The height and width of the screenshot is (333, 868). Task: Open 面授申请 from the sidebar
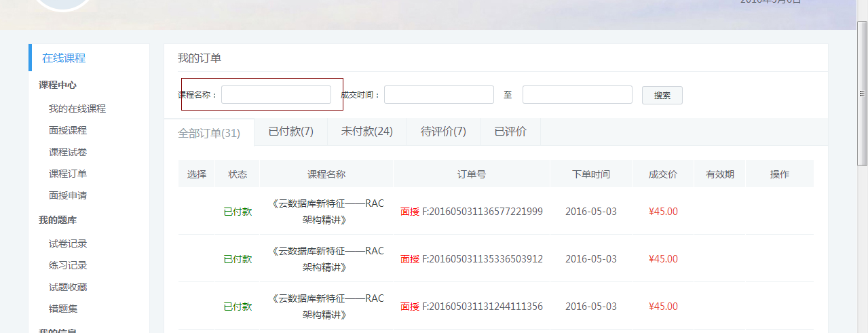click(68, 195)
